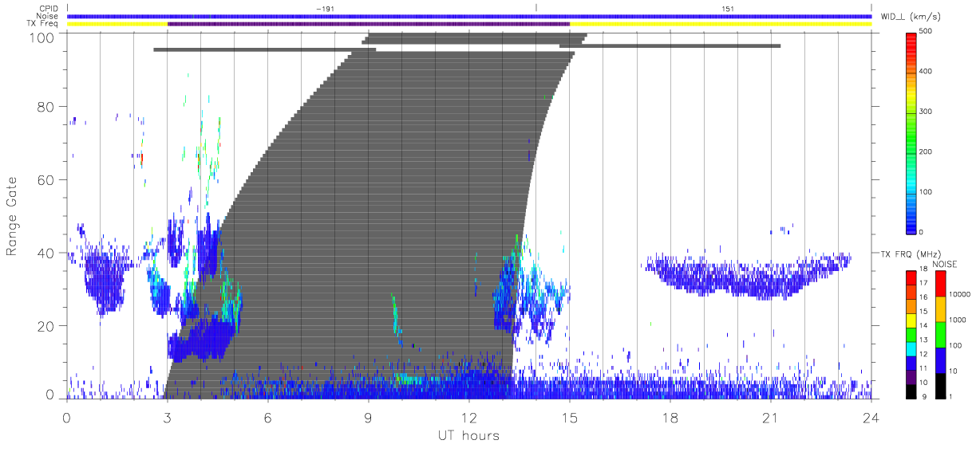Click the UT hours x-axis title

click(468, 436)
